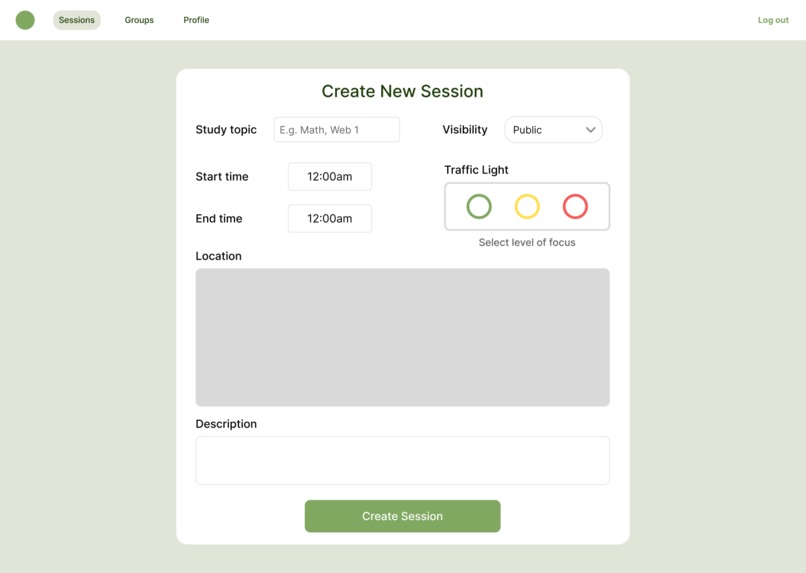The height and width of the screenshot is (573, 806).
Task: Click the 'Location' label
Action: [218, 256]
